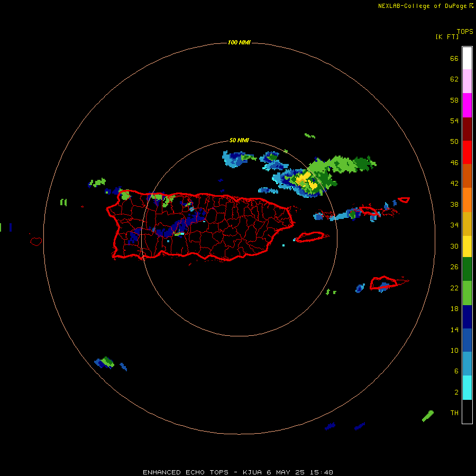Click Mona island outline west of Puerto Rico
The width and height of the screenshot is (476, 476).
click(36, 241)
